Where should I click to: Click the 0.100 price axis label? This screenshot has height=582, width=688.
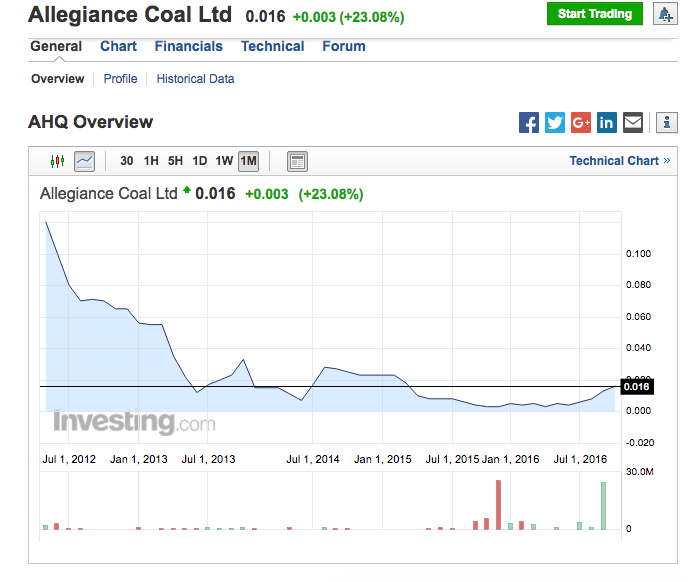click(x=638, y=254)
